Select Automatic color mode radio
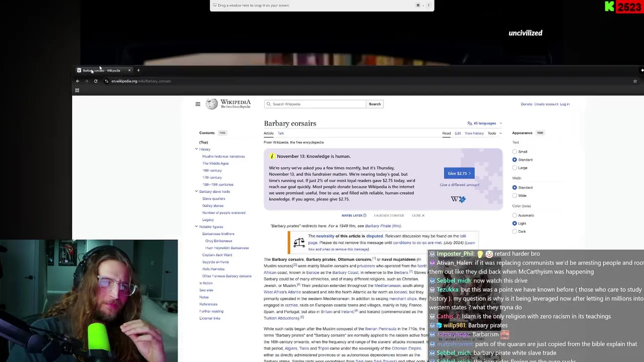Screen dimensions: 644x362 [514, 215]
